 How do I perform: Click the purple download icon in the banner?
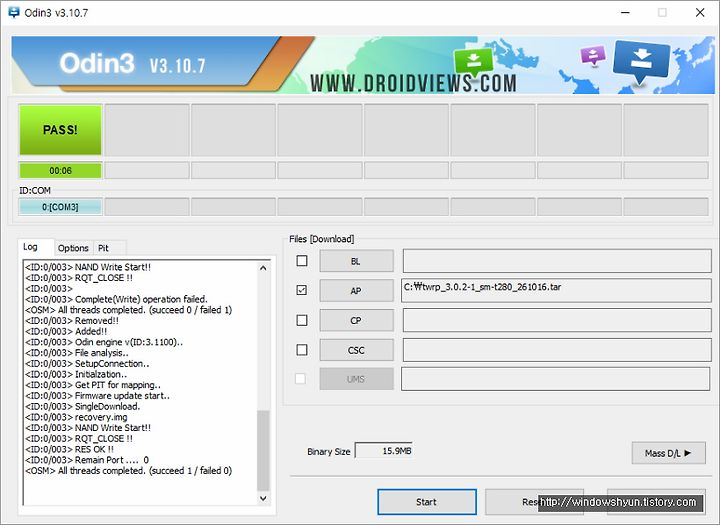[x=593, y=56]
